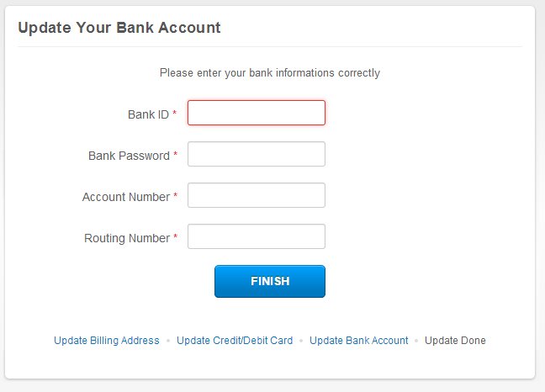This screenshot has width=545, height=392.
Task: Open the Update Billing Address link
Action: (x=106, y=341)
